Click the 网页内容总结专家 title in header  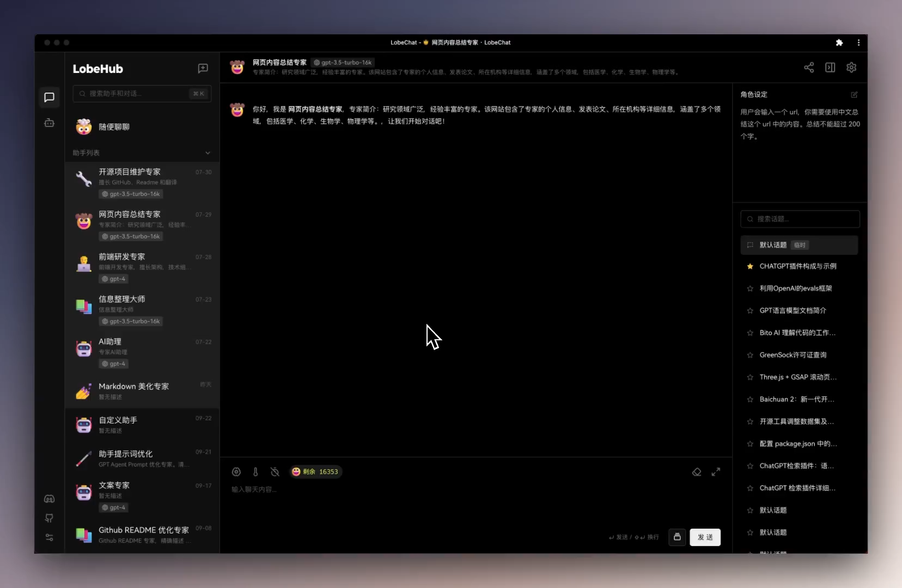coord(279,63)
